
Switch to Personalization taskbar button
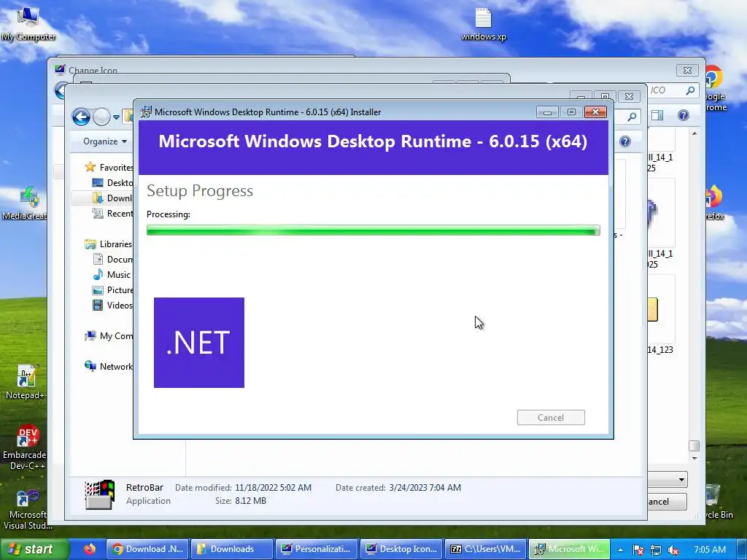click(x=317, y=549)
